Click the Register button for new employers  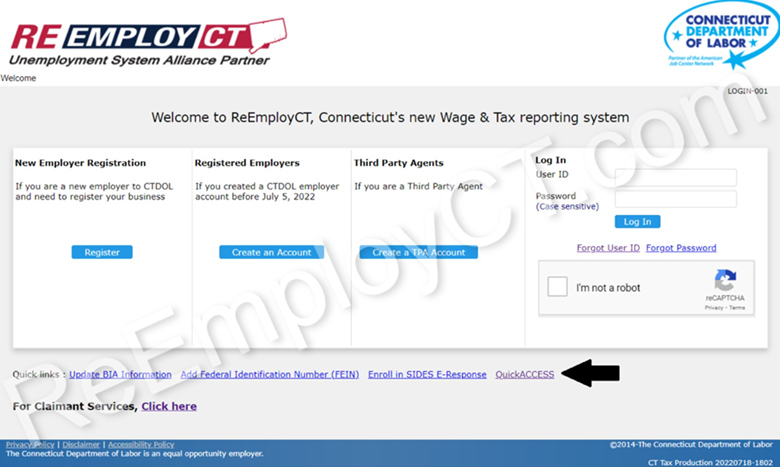click(102, 252)
